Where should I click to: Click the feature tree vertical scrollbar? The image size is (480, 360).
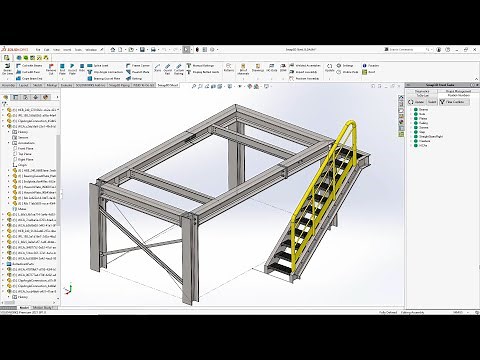point(58,180)
